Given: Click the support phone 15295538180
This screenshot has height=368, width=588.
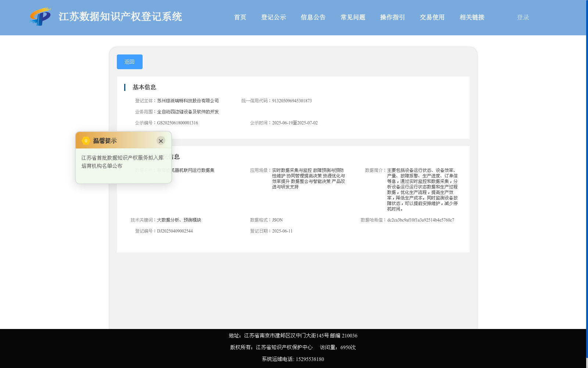Looking at the screenshot, I should (310, 359).
